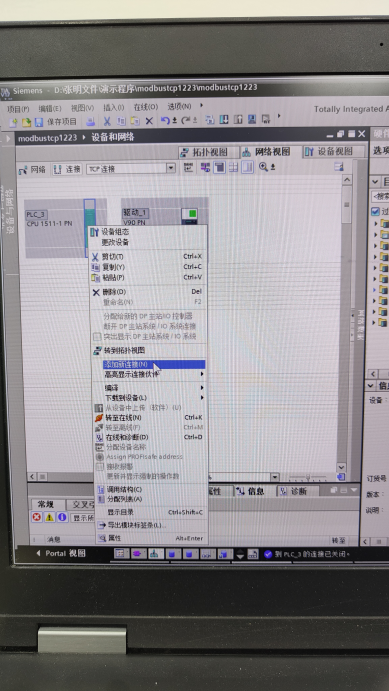Expand the first hardware catalog tree folder

(x=375, y=224)
